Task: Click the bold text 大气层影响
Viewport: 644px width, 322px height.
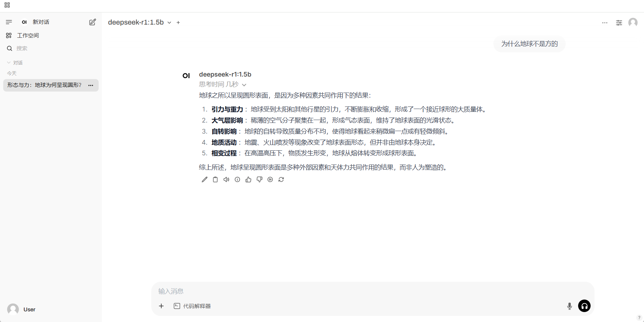Action: 227,120
